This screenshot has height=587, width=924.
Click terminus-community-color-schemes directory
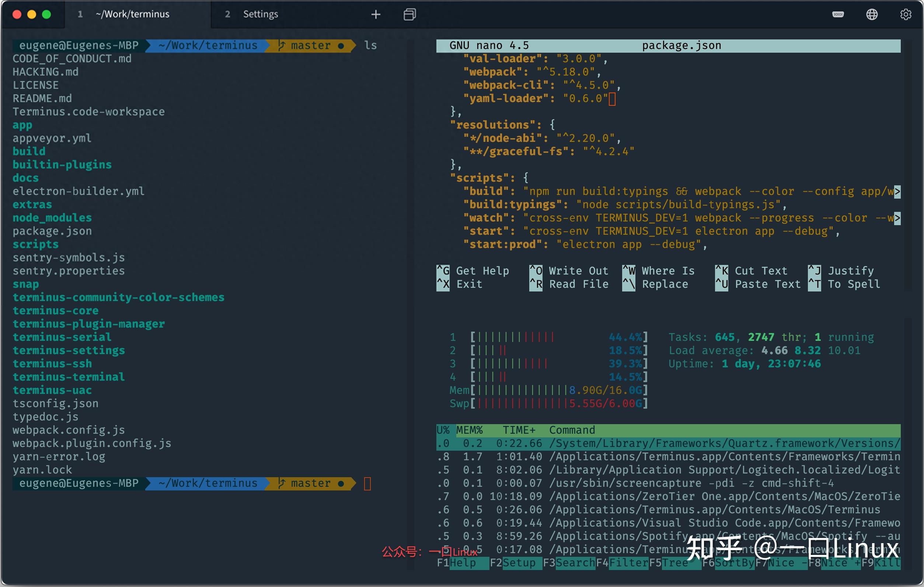pos(119,298)
